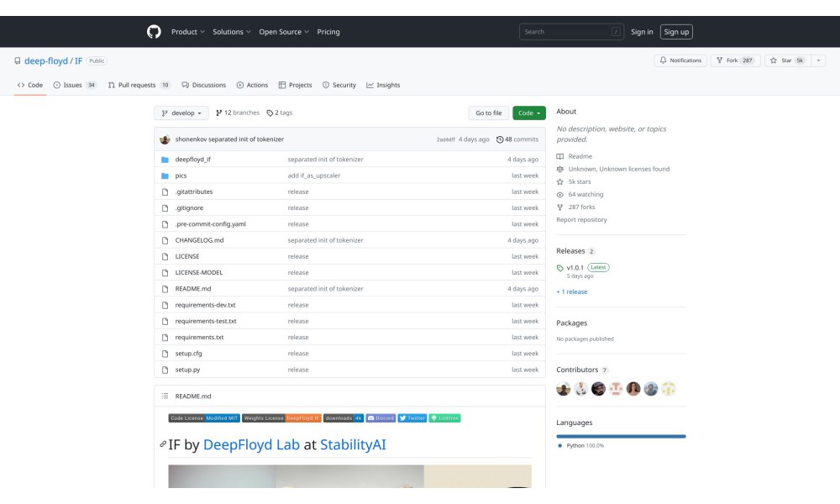
Task: Click the file icon beside setup.py
Action: [x=165, y=370]
